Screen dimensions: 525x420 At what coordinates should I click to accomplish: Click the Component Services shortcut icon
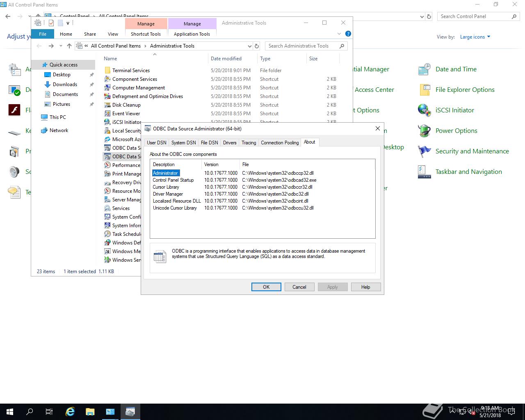[107, 79]
